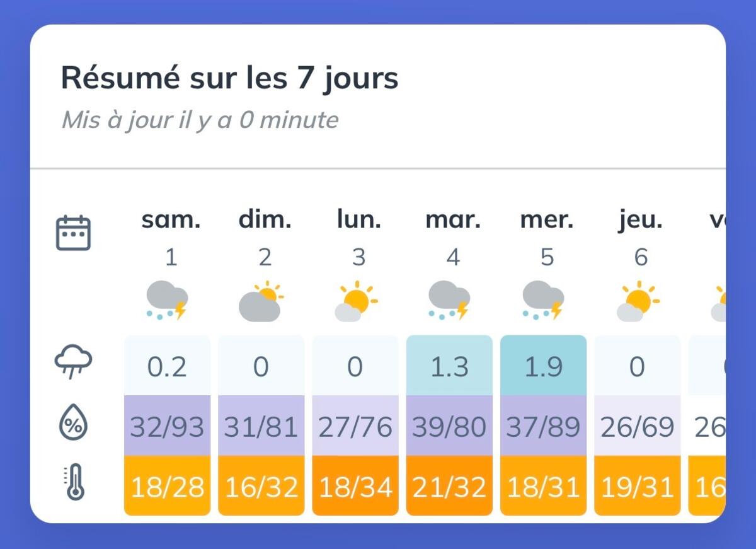756x549 pixels.
Task: Click the Mis à jour update timestamp
Action: [200, 119]
